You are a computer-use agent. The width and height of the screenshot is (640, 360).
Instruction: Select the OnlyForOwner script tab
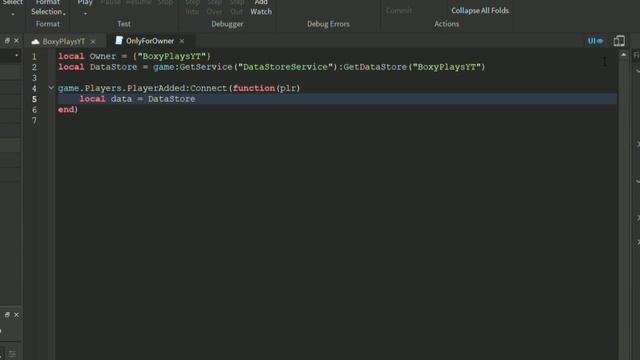pyautogui.click(x=150, y=41)
